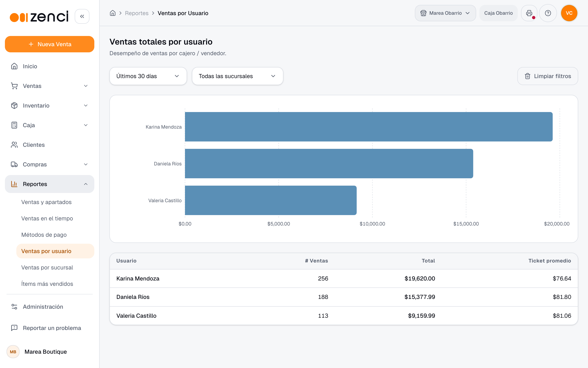Open Métodos de pago report
Screen dimensions: 588x368
pyautogui.click(x=44, y=235)
